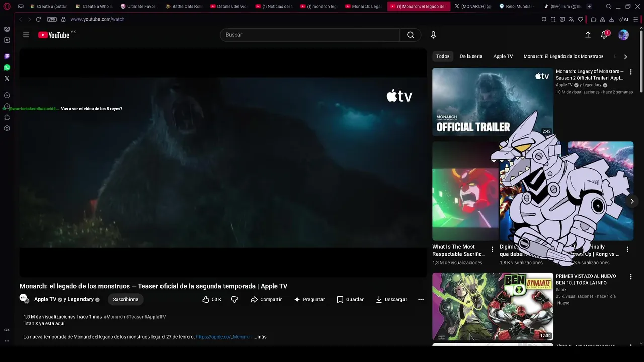
Task: Add page to bookmarks heart icon
Action: tap(580, 19)
